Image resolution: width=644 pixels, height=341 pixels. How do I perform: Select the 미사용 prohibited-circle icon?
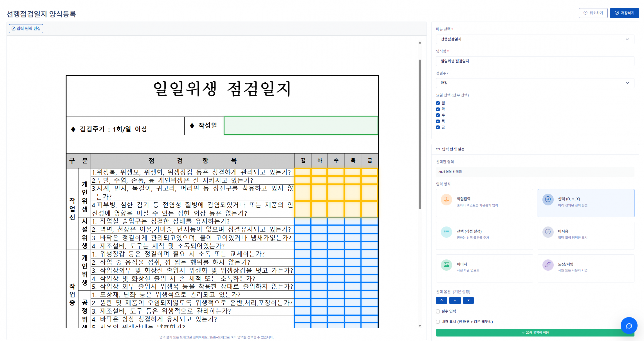(548, 232)
